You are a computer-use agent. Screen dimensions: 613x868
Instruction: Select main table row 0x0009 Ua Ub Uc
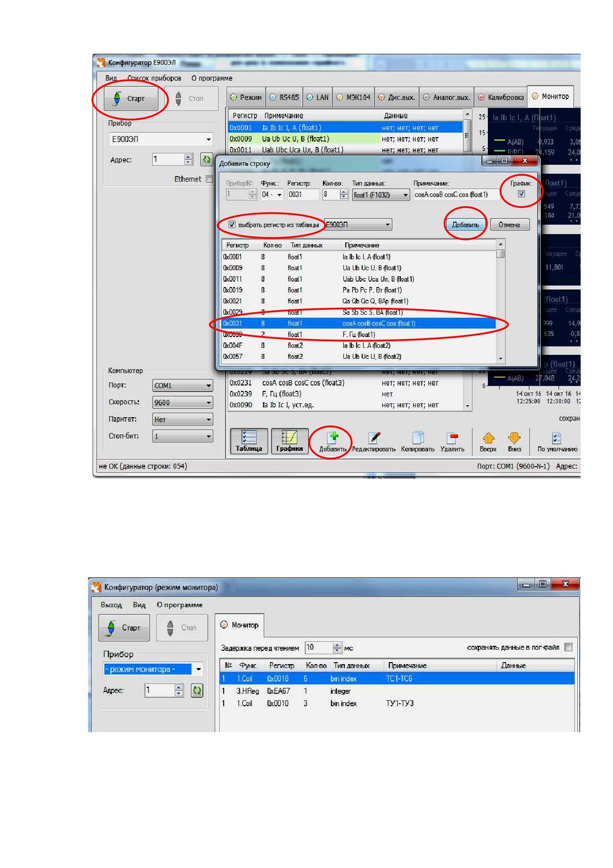coord(345,139)
